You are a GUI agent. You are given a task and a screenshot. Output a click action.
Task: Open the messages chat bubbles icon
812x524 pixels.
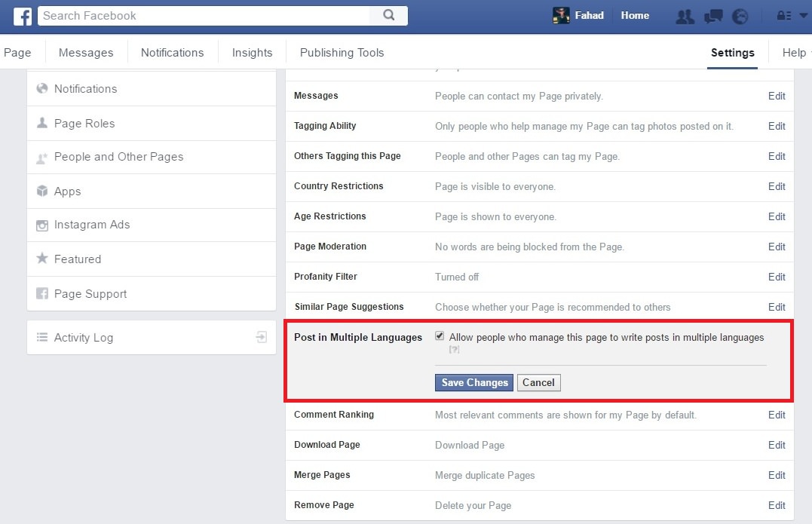point(712,16)
